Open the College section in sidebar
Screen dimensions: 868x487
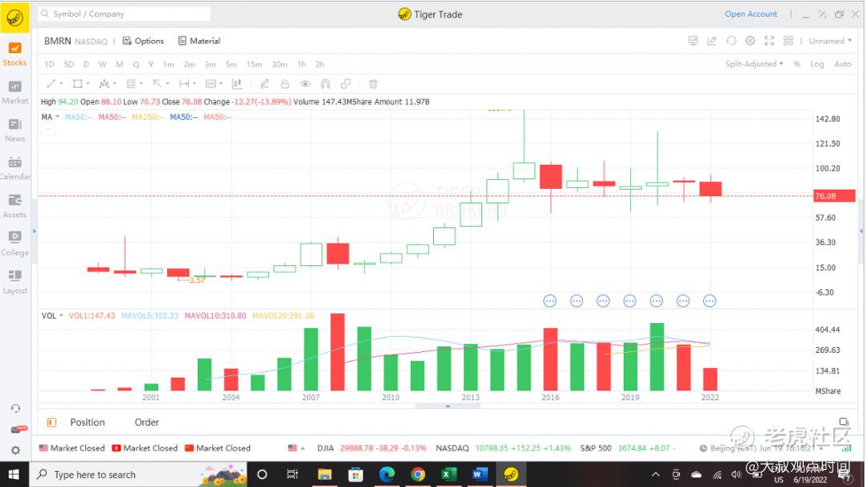click(15, 244)
